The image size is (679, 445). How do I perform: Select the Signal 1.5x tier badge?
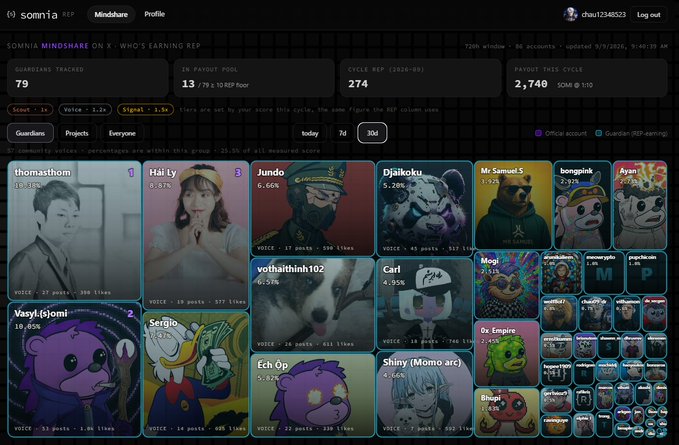coord(145,110)
